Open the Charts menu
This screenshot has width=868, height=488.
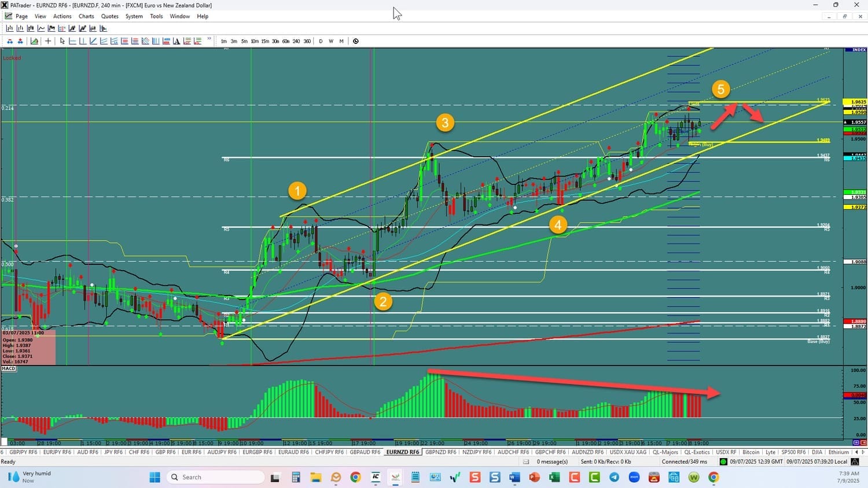(x=86, y=16)
